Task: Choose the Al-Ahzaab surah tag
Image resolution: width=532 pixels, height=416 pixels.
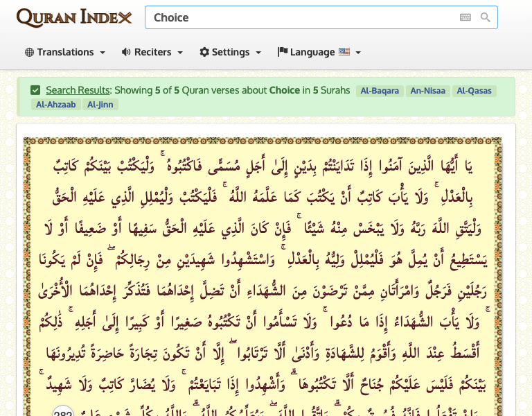Action: coord(55,105)
